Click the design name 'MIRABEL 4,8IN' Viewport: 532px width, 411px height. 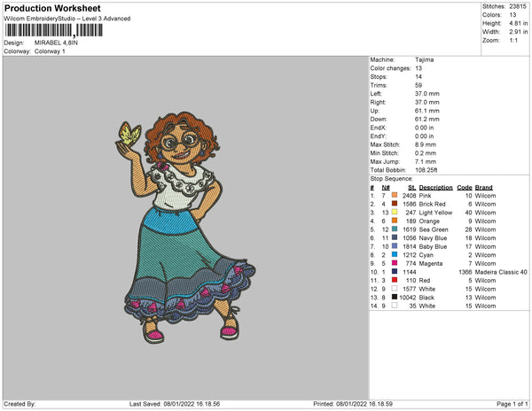click(x=56, y=43)
